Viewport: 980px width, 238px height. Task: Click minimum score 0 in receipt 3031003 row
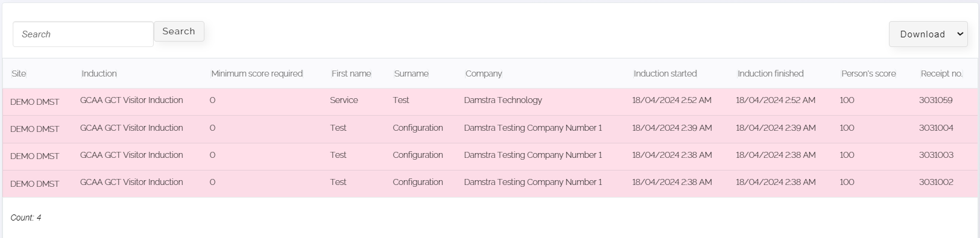(212, 155)
